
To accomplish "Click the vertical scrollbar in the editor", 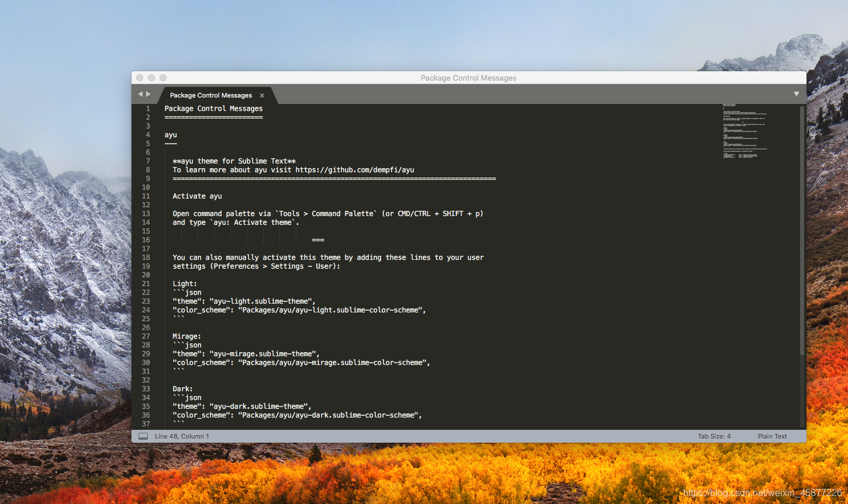I will [802, 230].
